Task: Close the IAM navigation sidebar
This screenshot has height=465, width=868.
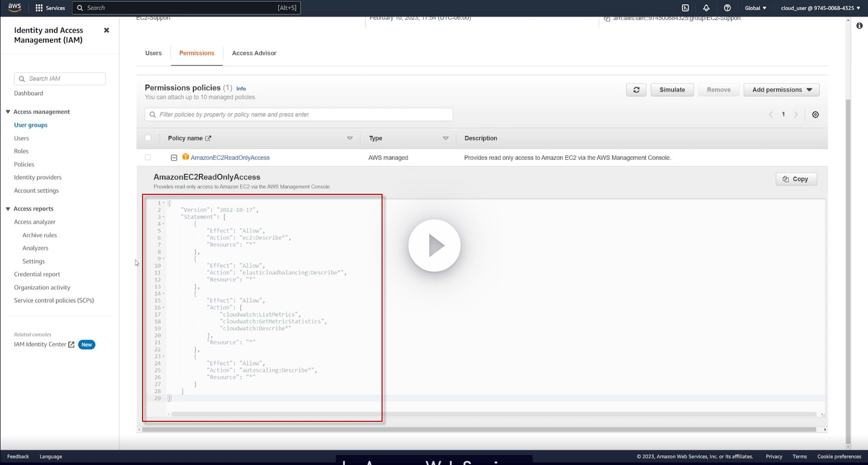Action: pos(106,30)
